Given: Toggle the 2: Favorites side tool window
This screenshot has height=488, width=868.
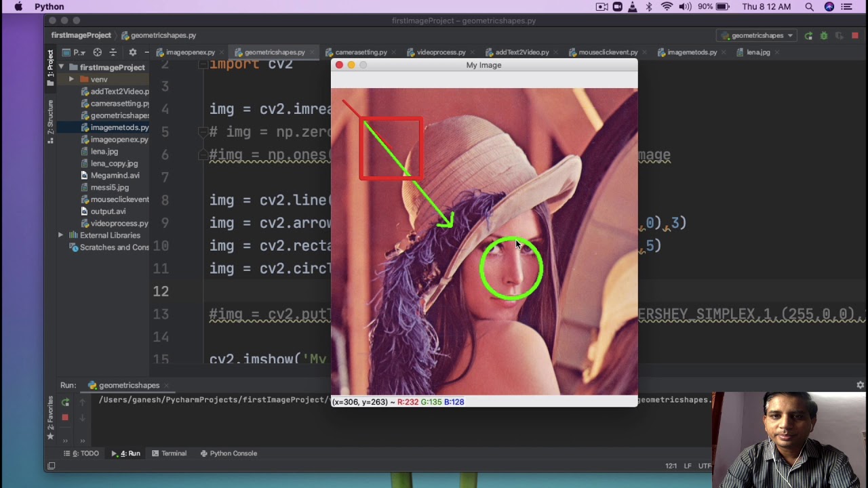Looking at the screenshot, I should (50, 418).
